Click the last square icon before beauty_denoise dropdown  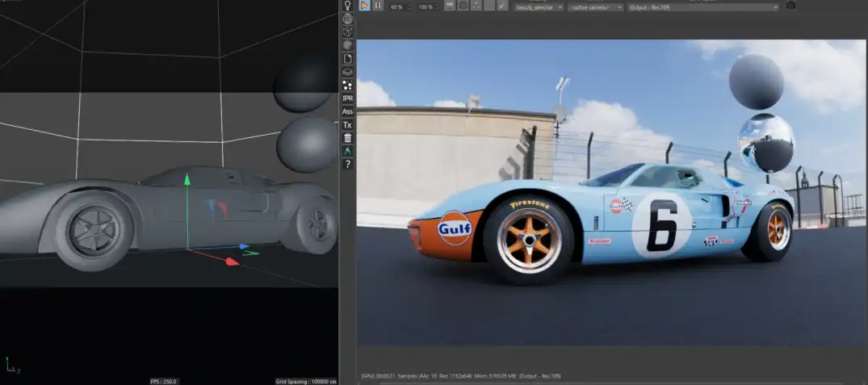(503, 6)
